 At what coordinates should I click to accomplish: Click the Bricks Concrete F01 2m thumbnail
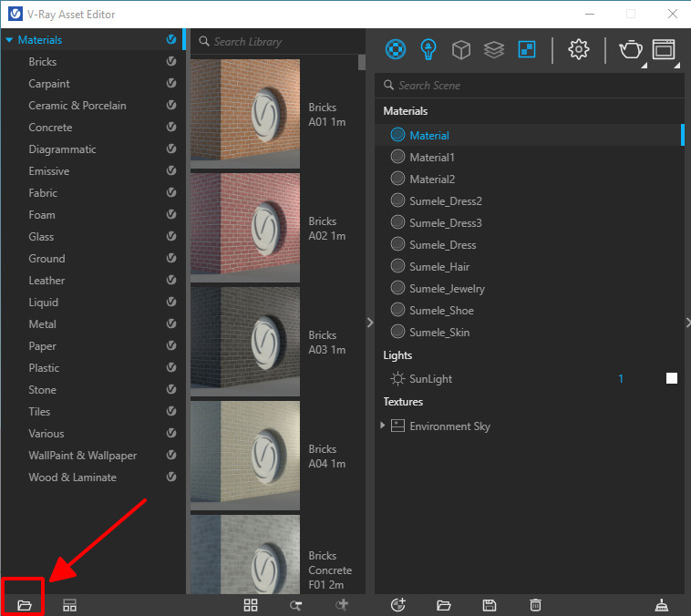click(245, 554)
